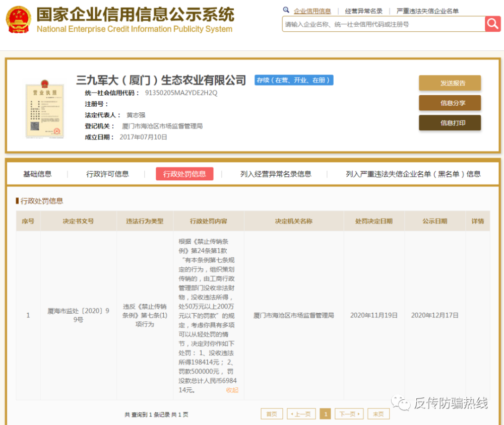Go to 首页 in pagination
Viewport: 504px width, 425px height.
[x=272, y=414]
